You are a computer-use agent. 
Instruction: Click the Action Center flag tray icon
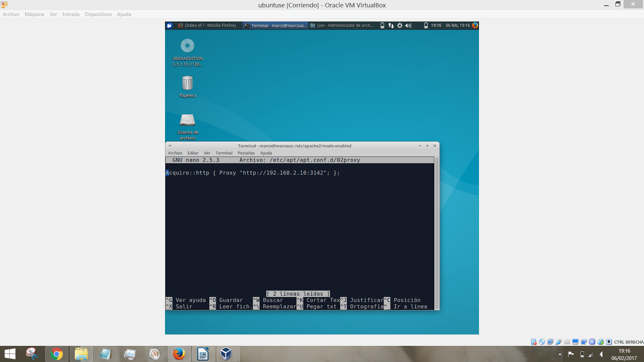571,354
